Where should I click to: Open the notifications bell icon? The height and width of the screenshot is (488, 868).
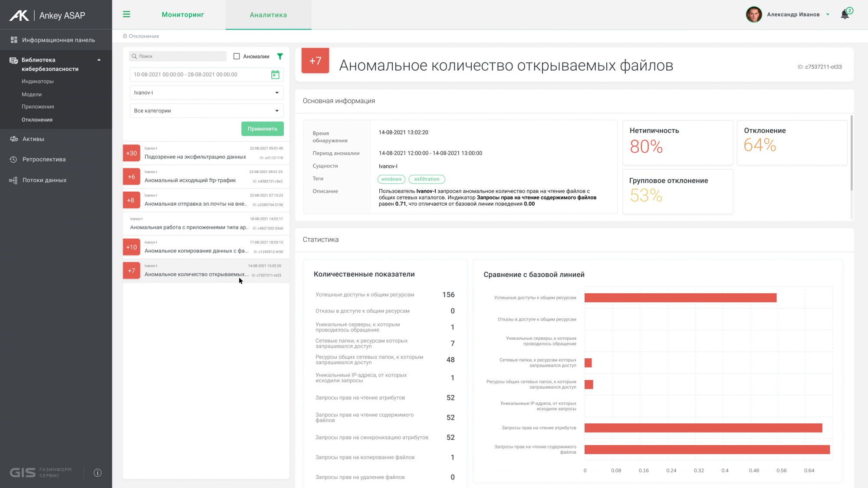[845, 14]
